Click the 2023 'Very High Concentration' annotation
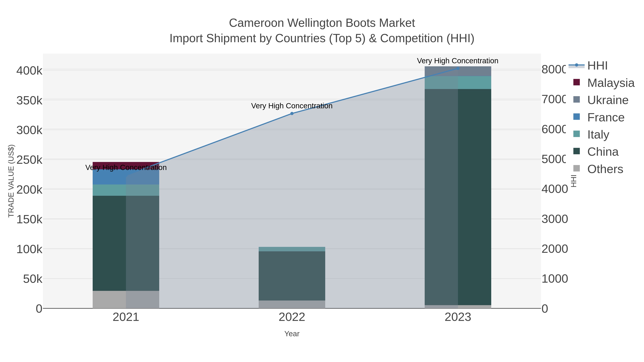The image size is (644, 362). [458, 61]
